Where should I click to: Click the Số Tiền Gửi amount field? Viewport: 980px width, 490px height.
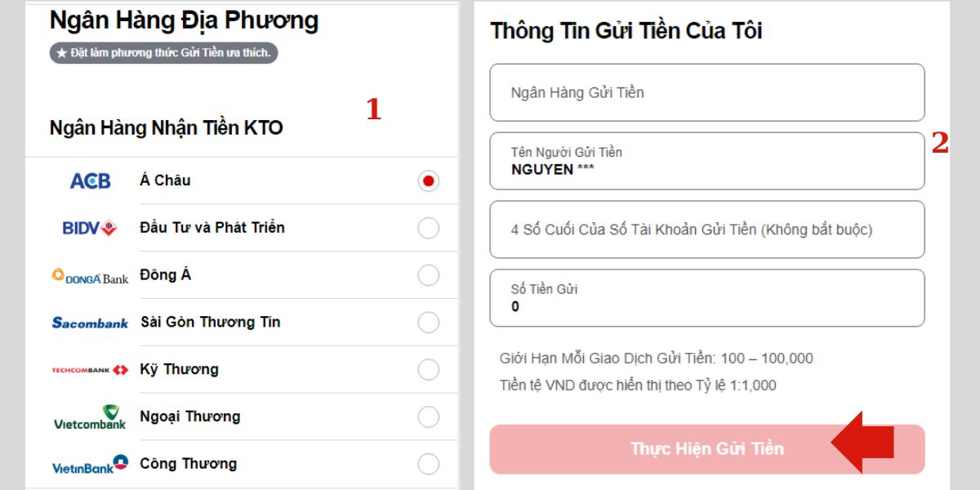pyautogui.click(x=707, y=297)
